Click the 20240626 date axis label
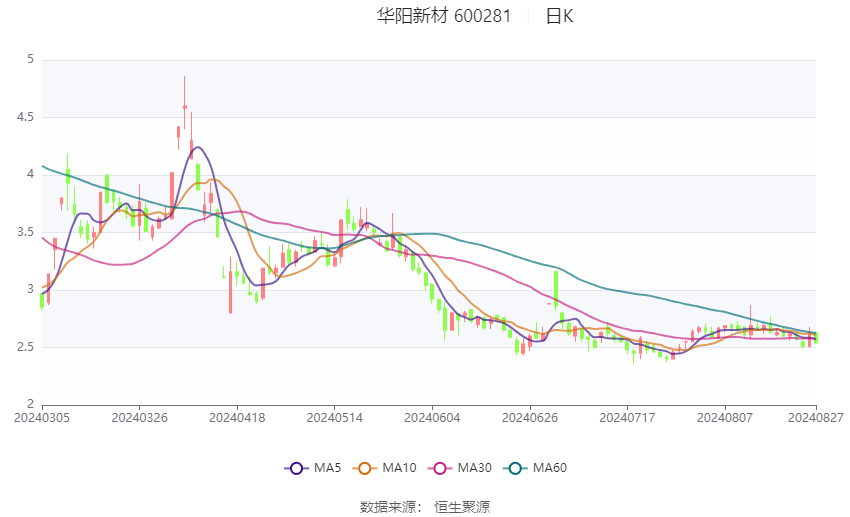Image resolution: width=850 pixels, height=517 pixels. (x=530, y=418)
